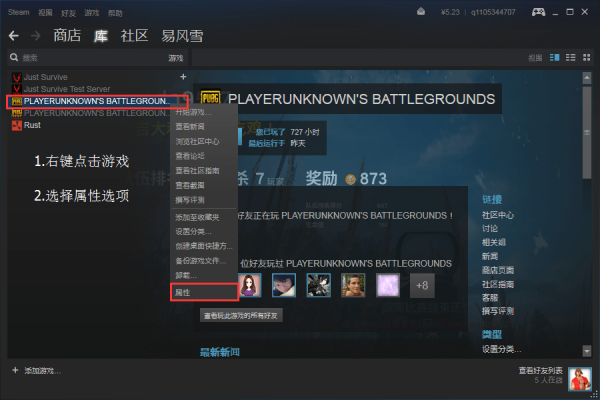Go to the 社区 tab
The width and height of the screenshot is (600, 400).
click(x=134, y=36)
